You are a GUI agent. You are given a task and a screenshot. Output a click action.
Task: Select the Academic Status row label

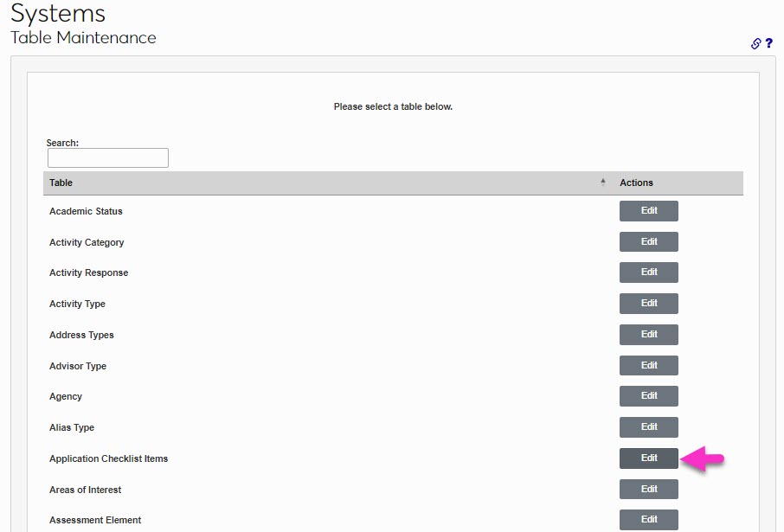[x=86, y=211]
